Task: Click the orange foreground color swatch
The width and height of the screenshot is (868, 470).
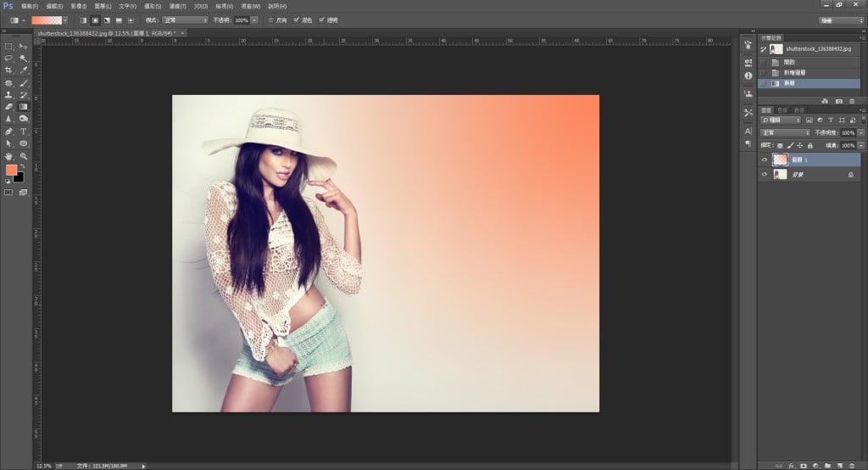Action: (11, 170)
